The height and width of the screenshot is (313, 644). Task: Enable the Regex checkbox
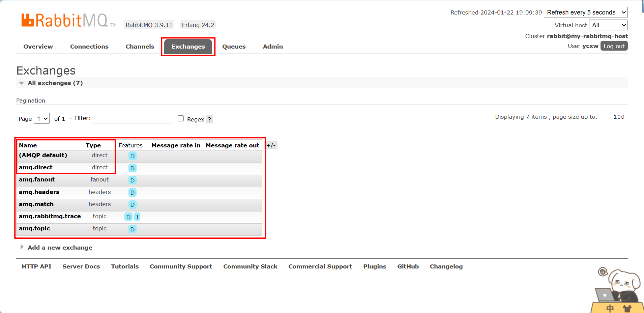pyautogui.click(x=181, y=118)
